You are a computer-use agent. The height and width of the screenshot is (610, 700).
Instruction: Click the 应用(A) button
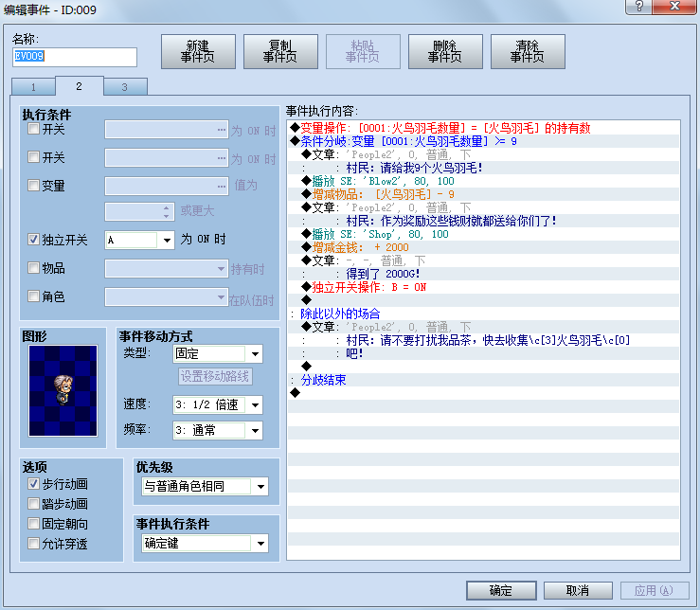pyautogui.click(x=655, y=590)
